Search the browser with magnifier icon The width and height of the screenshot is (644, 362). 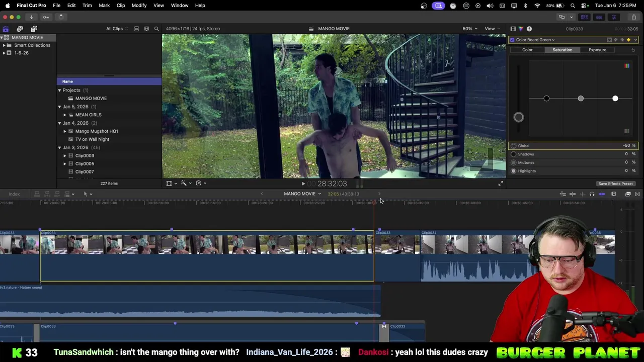156,29
